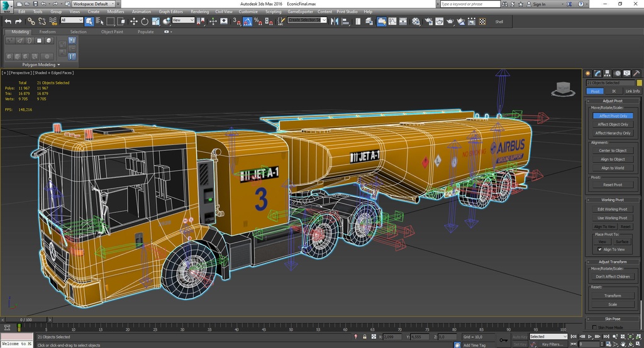Open the Modifiers menu
The width and height of the screenshot is (644, 348).
(x=115, y=11)
